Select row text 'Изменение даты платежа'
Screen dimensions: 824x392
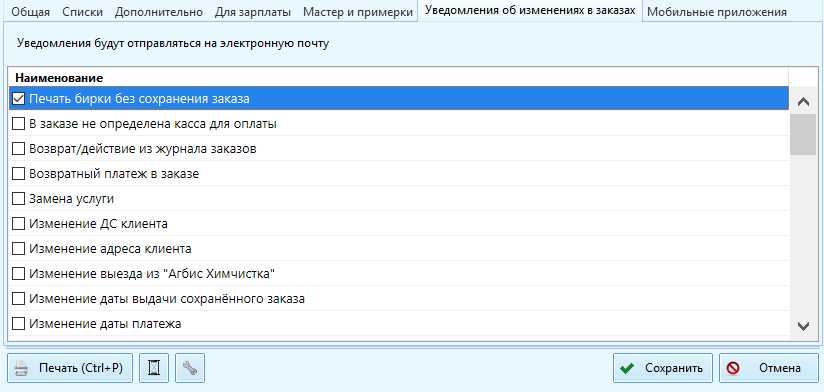coord(105,324)
